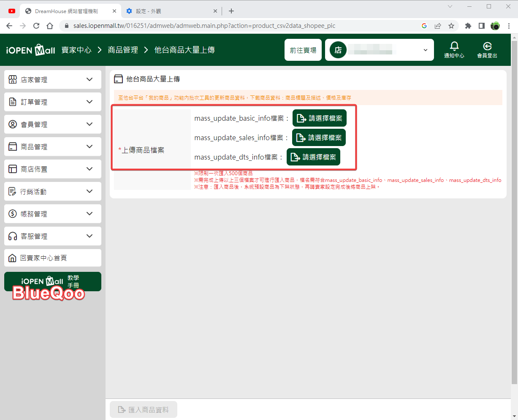
Task: Open Chrome extensions puzzle icon
Action: coord(468,26)
